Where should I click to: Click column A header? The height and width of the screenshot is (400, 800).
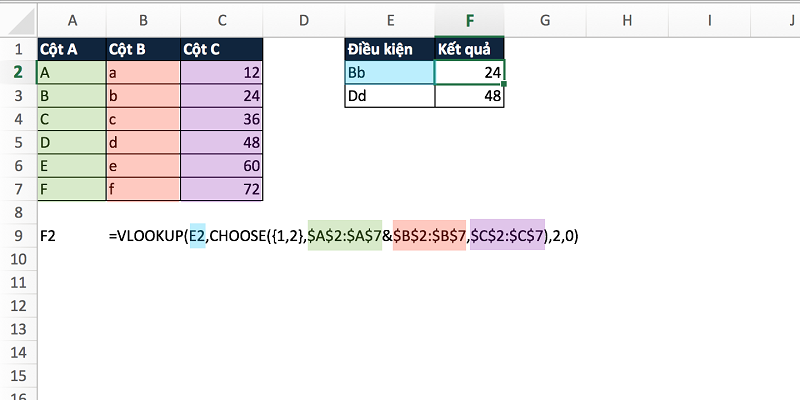pyautogui.click(x=71, y=19)
